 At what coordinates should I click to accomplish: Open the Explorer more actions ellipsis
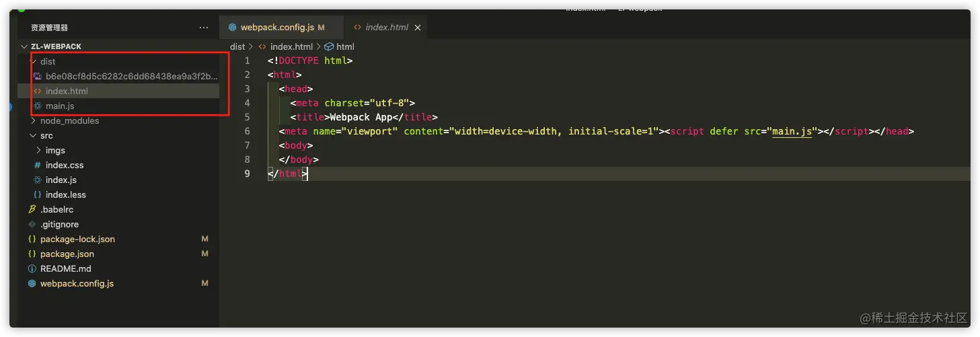[204, 28]
